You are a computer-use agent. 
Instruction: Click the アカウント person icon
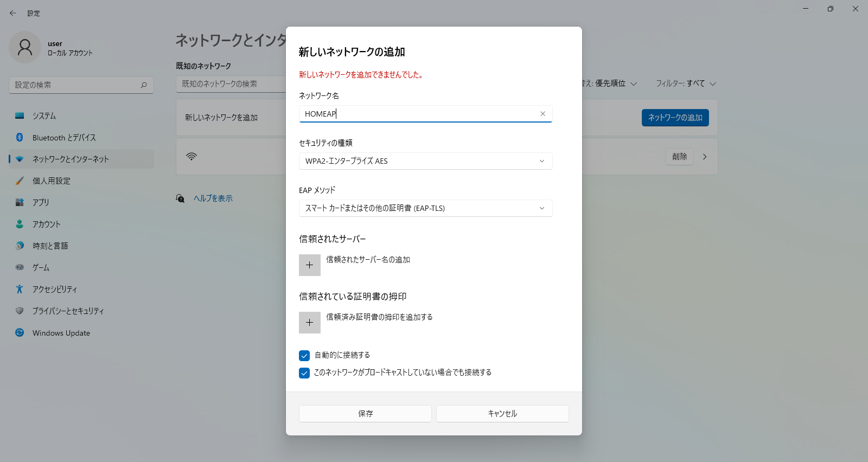coord(20,224)
